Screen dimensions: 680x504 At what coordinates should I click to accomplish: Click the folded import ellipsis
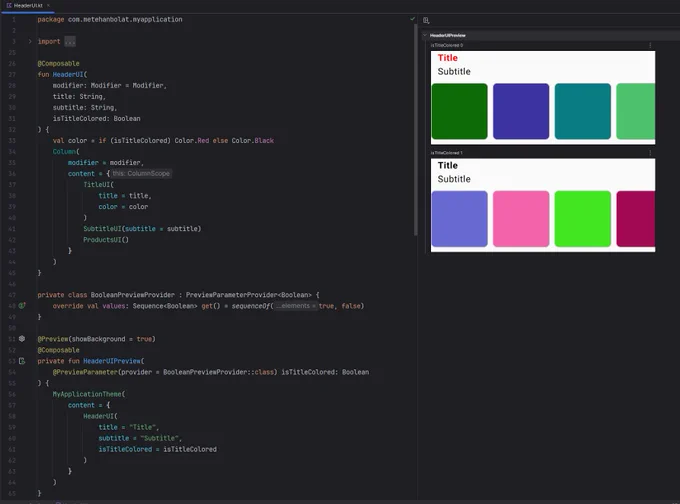(70, 42)
